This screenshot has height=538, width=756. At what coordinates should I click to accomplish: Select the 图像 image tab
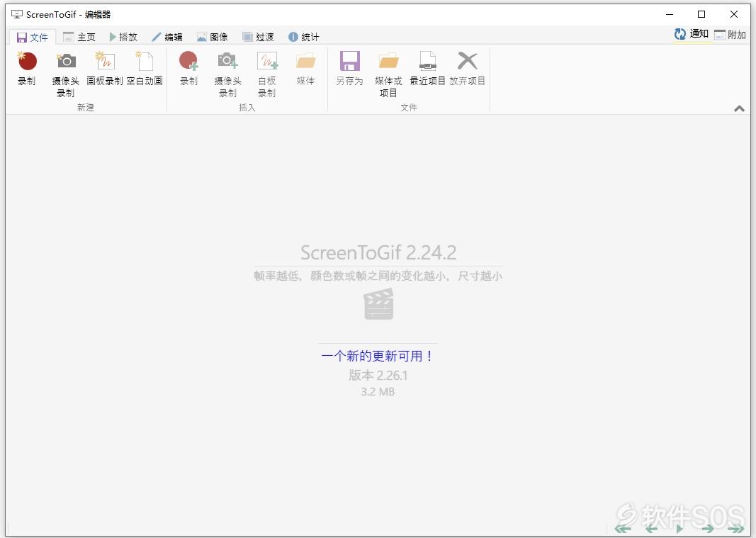(x=212, y=37)
